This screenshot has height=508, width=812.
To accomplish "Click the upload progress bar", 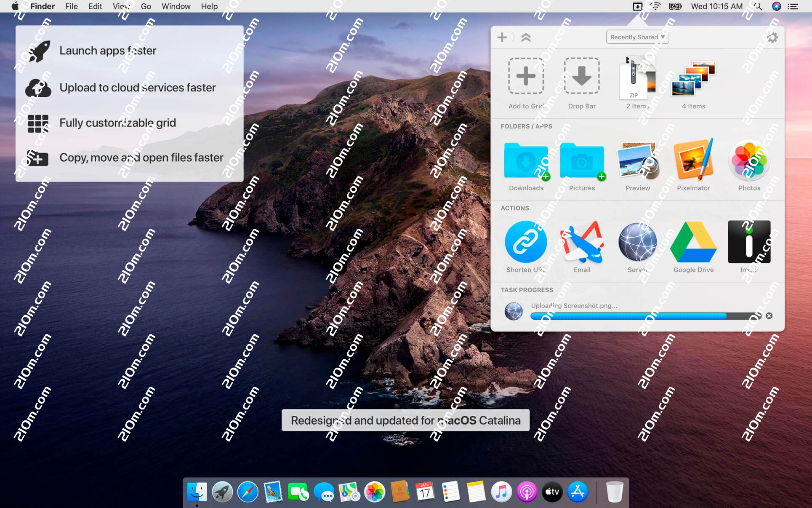I will click(x=646, y=316).
